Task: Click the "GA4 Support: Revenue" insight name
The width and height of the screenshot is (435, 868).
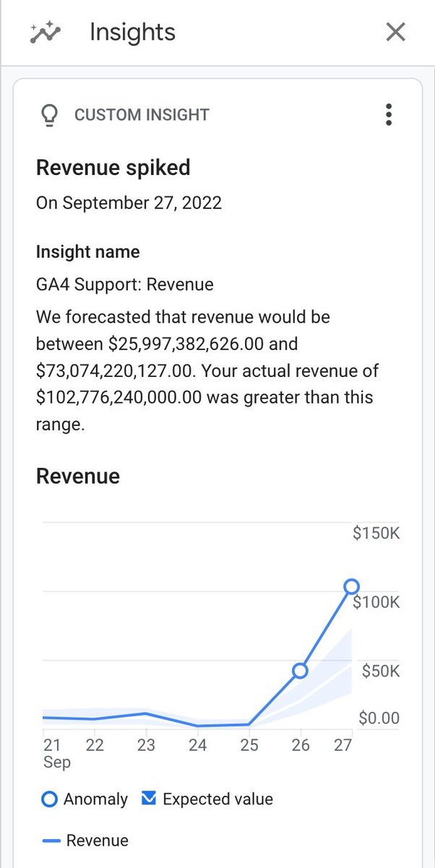Action: coord(125,284)
